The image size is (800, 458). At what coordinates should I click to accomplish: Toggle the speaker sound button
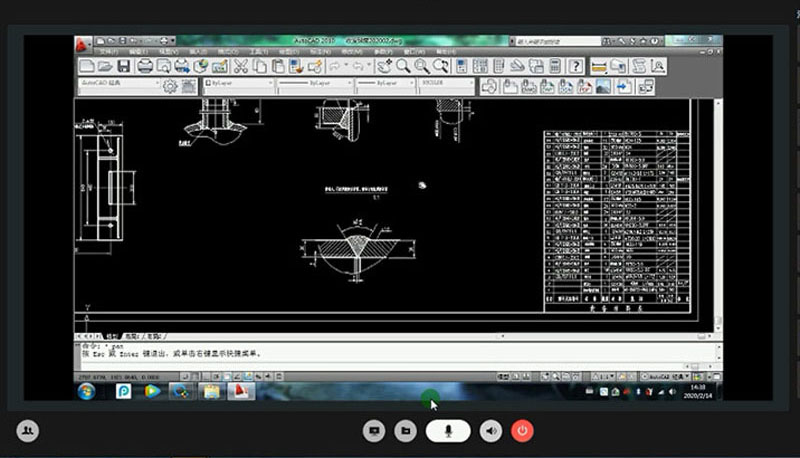coord(490,430)
